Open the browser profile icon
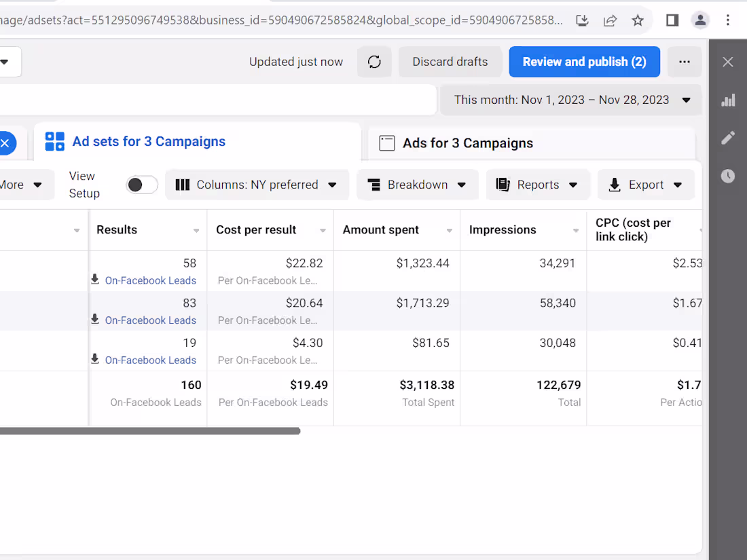The height and width of the screenshot is (560, 747). [700, 20]
